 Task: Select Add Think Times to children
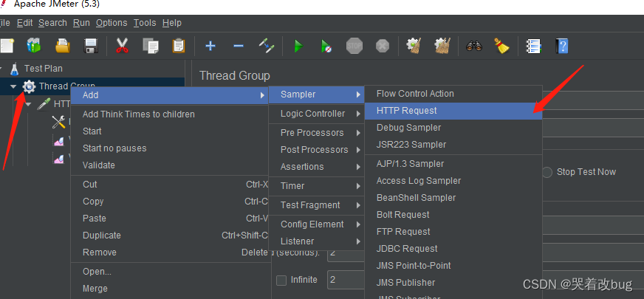click(x=170, y=114)
